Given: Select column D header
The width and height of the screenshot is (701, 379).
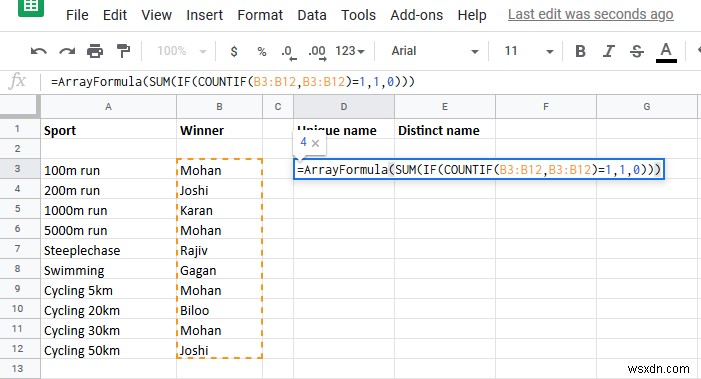Looking at the screenshot, I should point(344,107).
